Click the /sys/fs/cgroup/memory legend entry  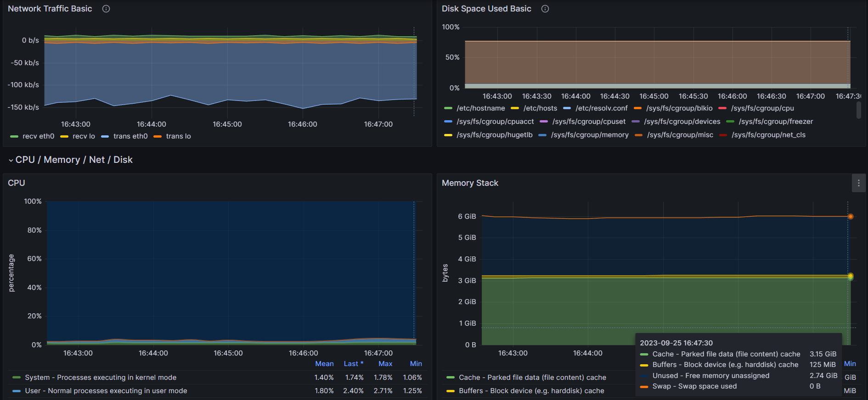coord(590,135)
